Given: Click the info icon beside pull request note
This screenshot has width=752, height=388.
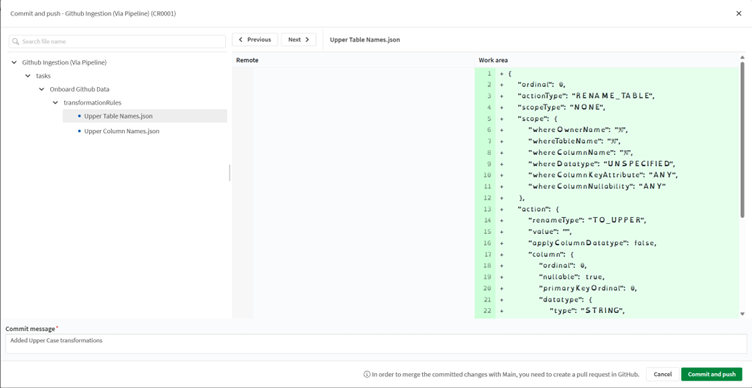Looking at the screenshot, I should 367,374.
